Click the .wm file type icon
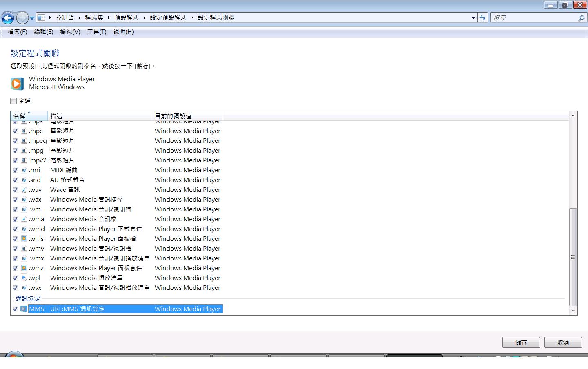The height and width of the screenshot is (369, 588). click(24, 209)
